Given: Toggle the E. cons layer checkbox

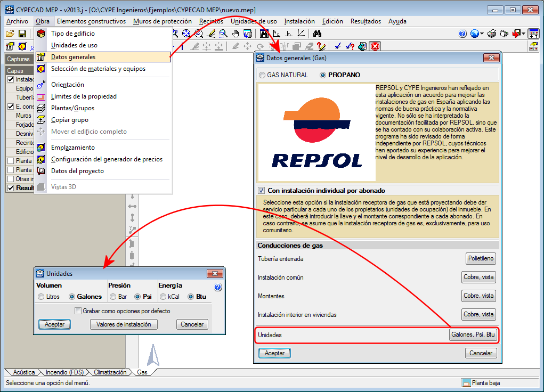Looking at the screenshot, I should pyautogui.click(x=11, y=107).
